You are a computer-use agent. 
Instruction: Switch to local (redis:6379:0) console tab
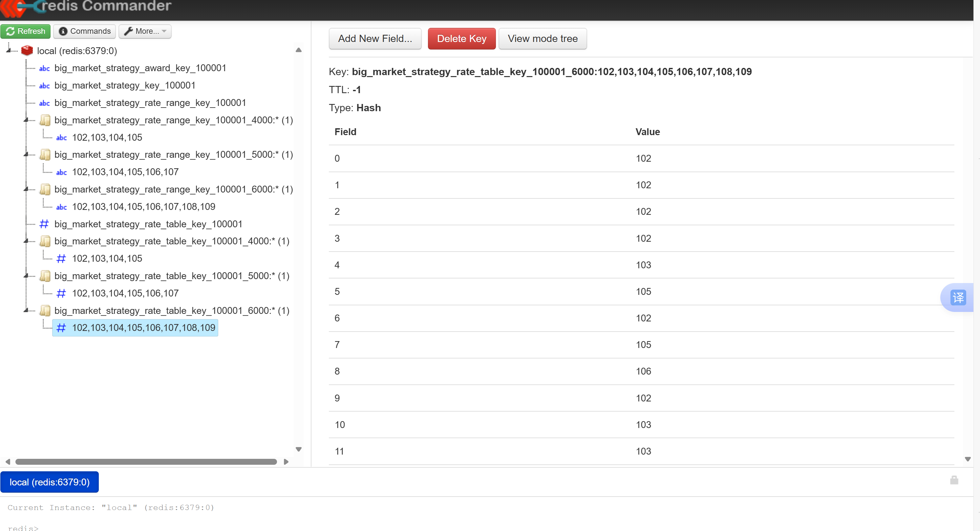[50, 482]
